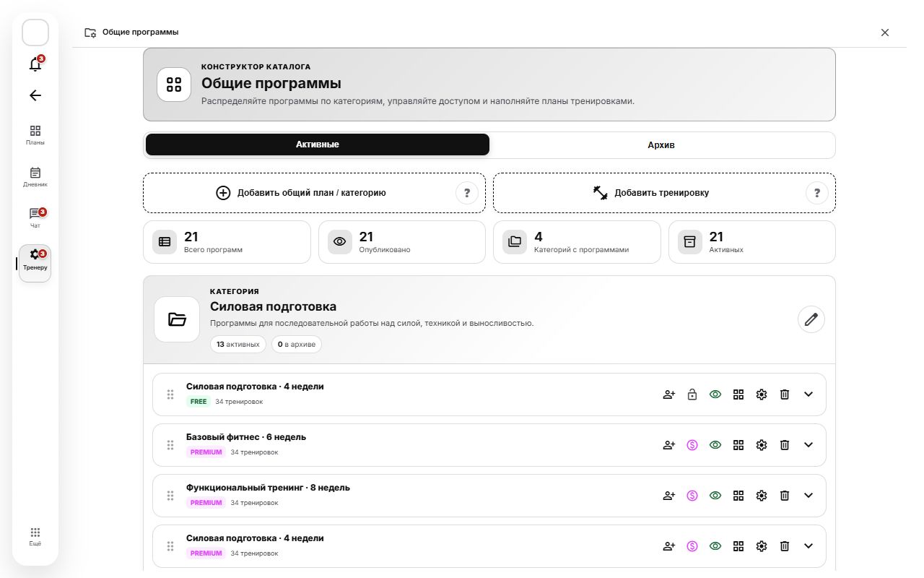Expand FREE Силовая подготовка program row
The image size is (924, 578).
808,394
